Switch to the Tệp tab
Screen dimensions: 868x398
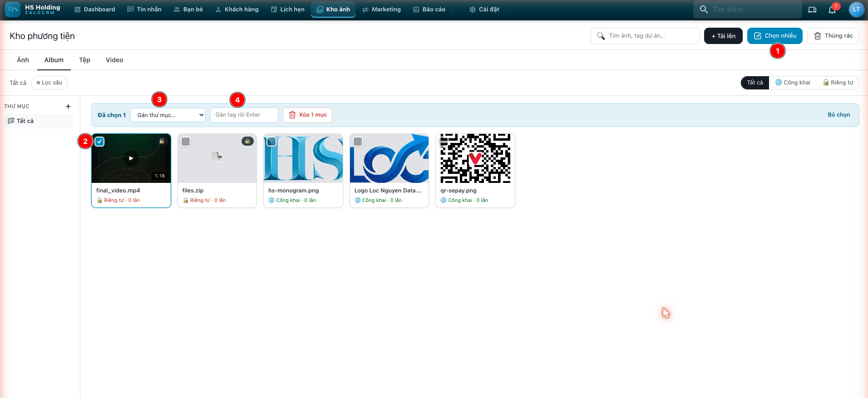84,60
